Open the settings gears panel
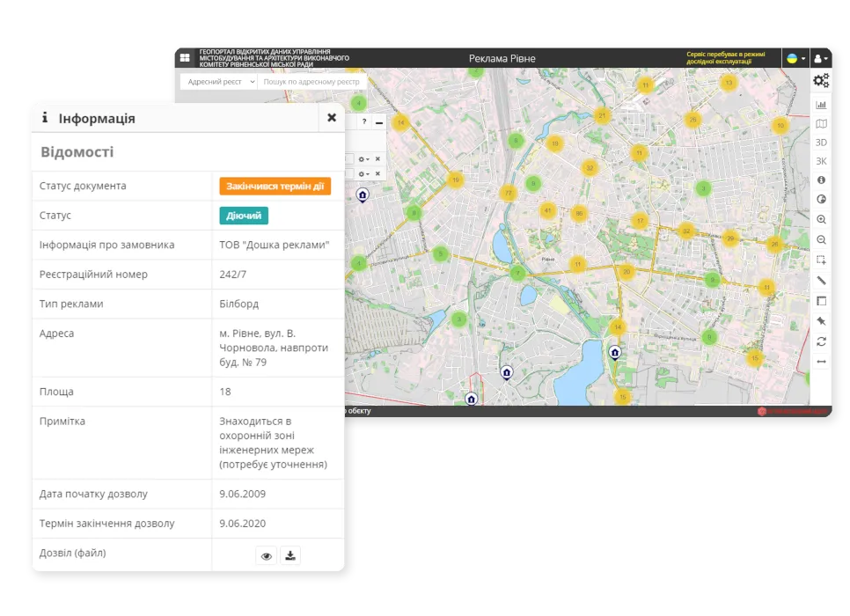This screenshot has width=850, height=616. point(821,81)
